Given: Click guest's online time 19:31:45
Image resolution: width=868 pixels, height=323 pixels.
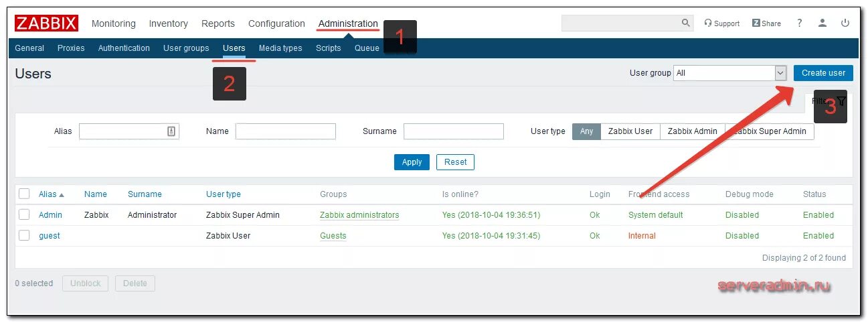Looking at the screenshot, I should pos(491,236).
